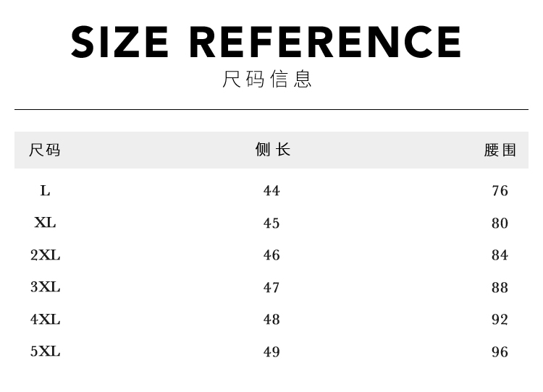Click side length value 45

click(271, 223)
